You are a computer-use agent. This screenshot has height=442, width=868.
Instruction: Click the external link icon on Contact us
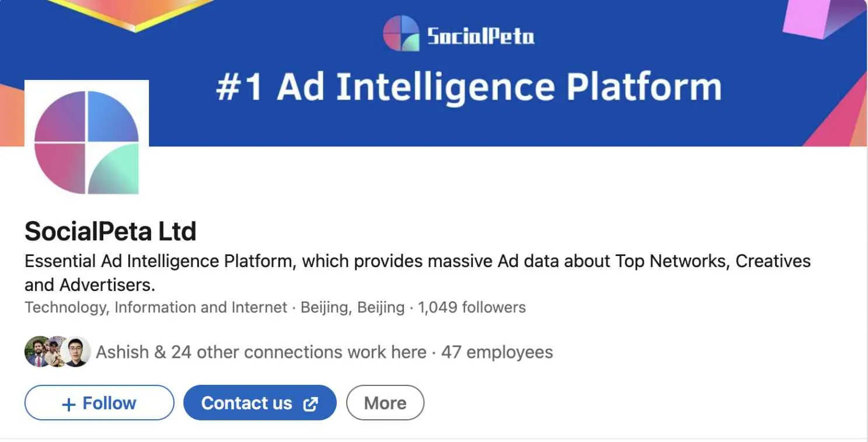tap(311, 404)
